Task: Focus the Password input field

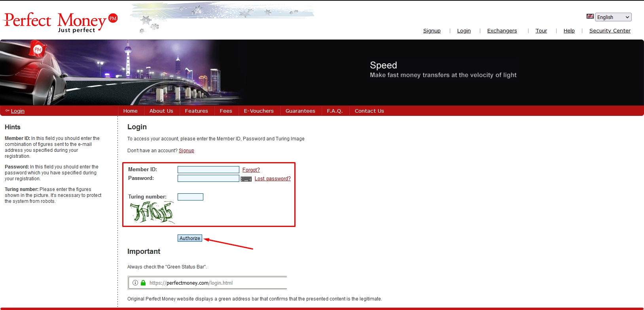Action: pyautogui.click(x=208, y=178)
